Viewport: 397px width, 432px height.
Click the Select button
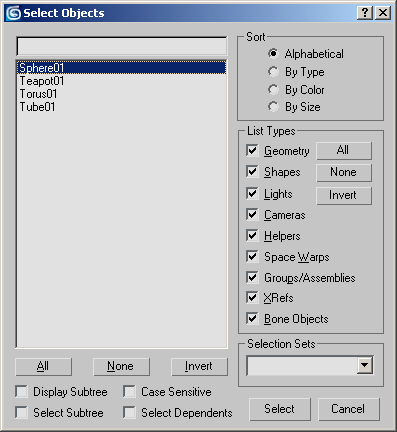(280, 409)
